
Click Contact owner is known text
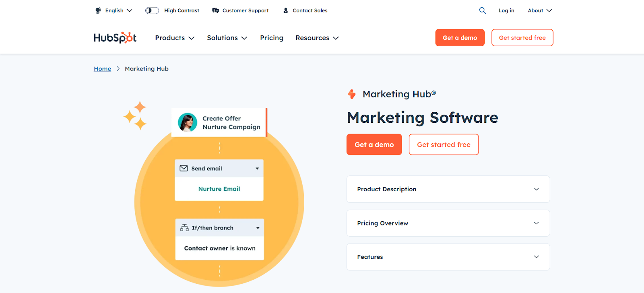(220, 248)
